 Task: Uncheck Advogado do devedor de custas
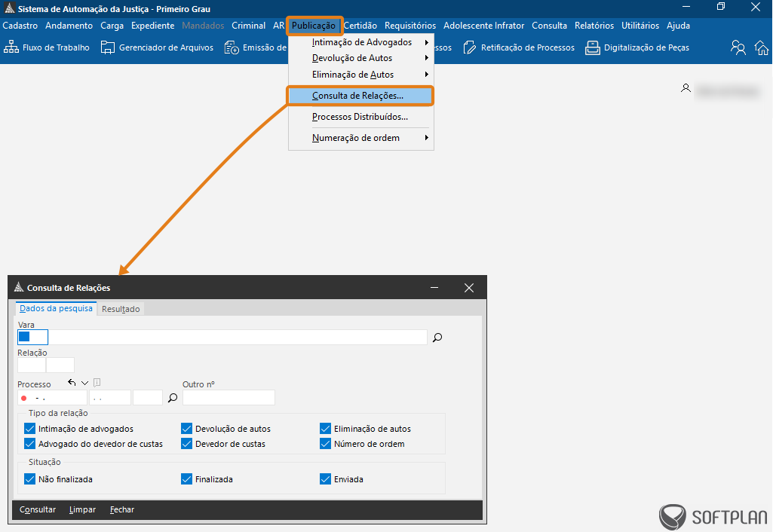29,444
